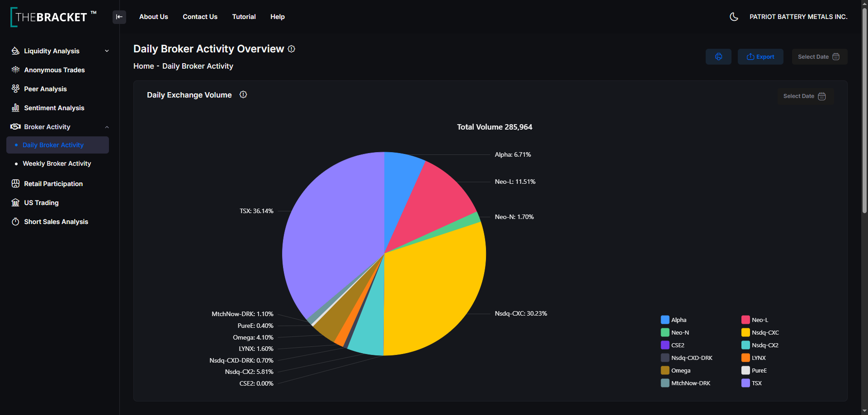Viewport: 868px width, 415px height.
Task: Click the Export button
Action: click(x=760, y=57)
